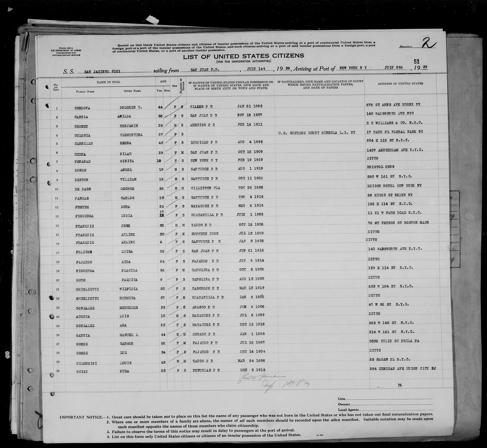Click the ship name SAN JACINTO #101
This screenshot has width=487, height=448.
point(102,72)
